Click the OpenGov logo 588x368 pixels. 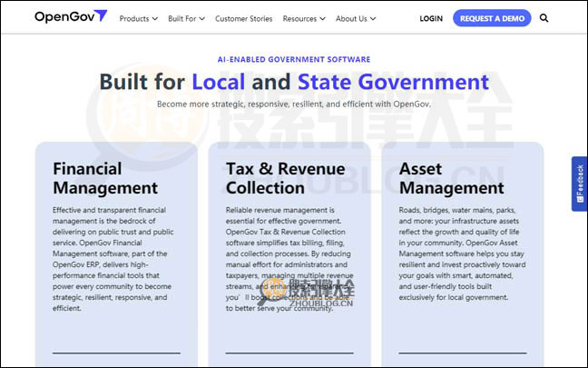click(x=71, y=16)
